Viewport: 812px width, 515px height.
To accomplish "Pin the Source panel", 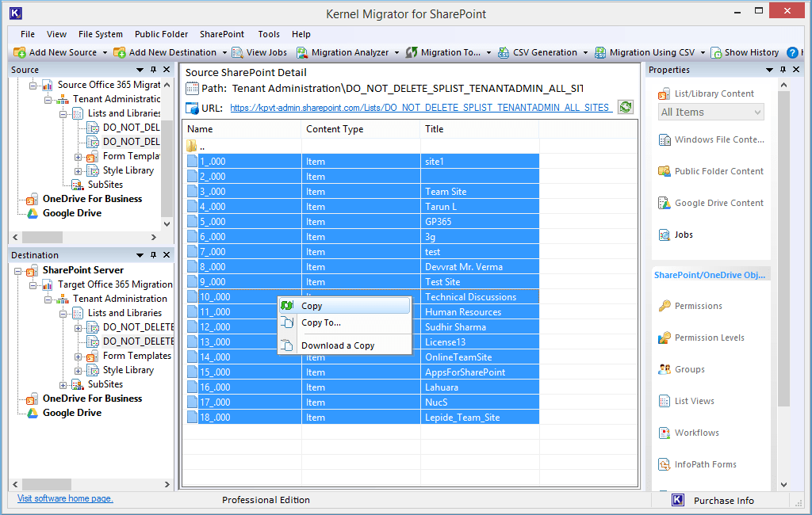I will coord(153,70).
